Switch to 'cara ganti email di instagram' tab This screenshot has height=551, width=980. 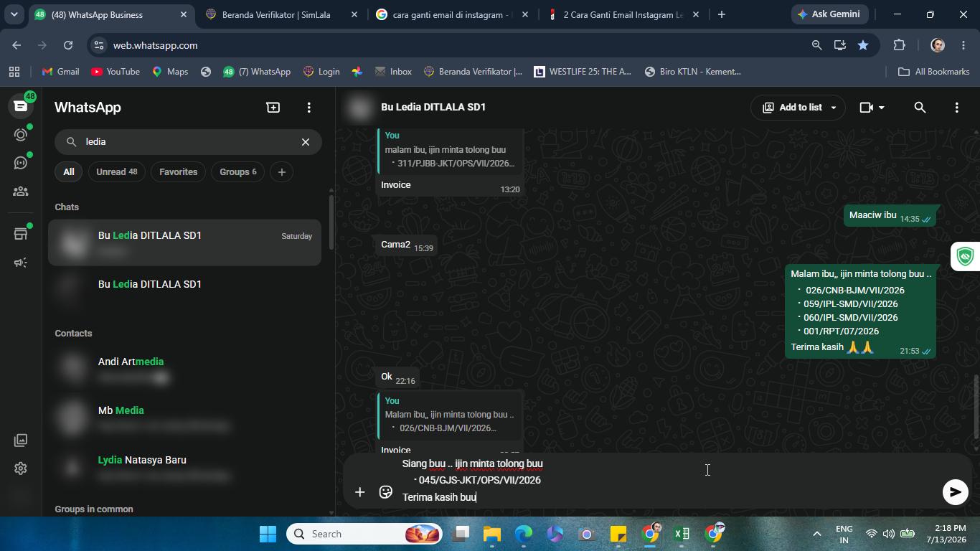[452, 14]
